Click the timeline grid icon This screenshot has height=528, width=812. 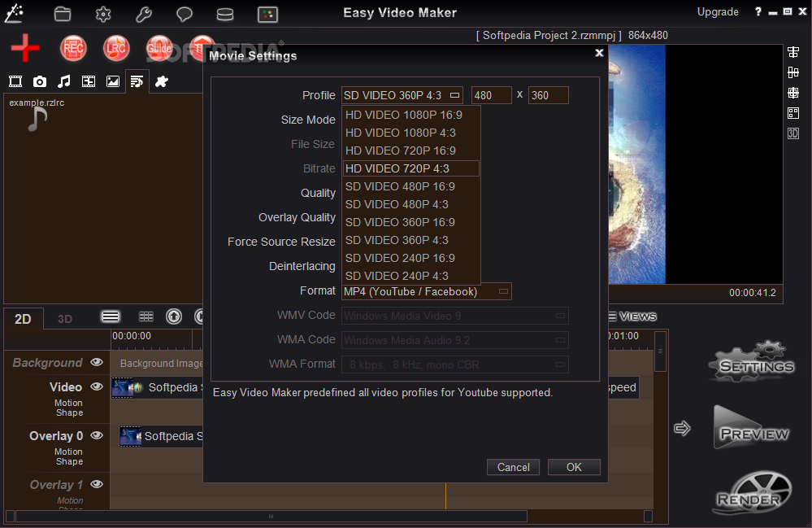(146, 316)
